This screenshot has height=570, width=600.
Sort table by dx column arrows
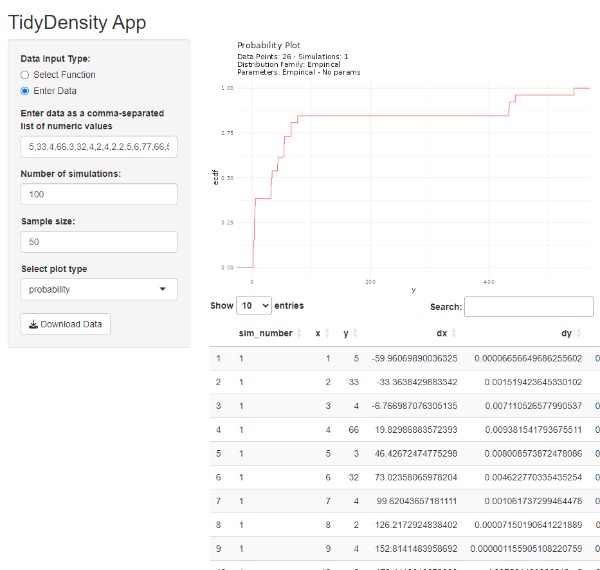pyautogui.click(x=453, y=333)
